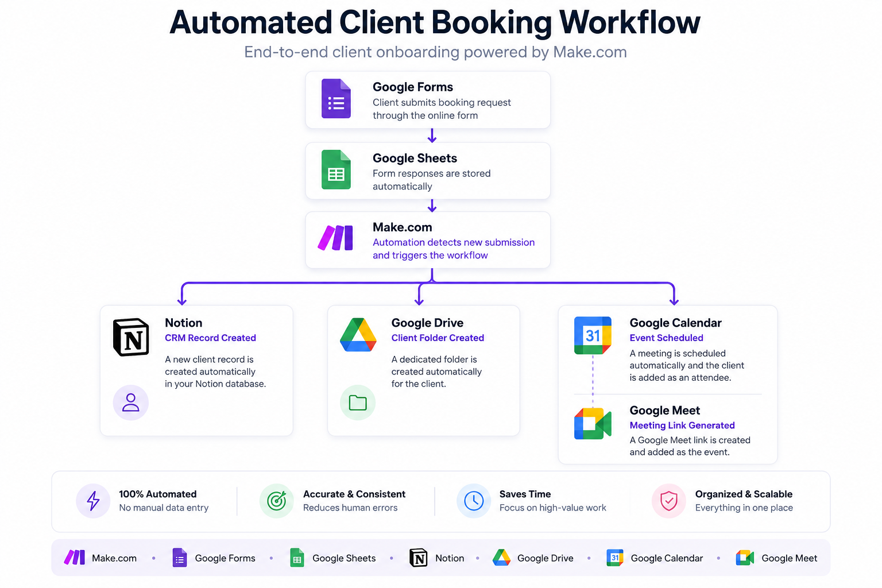
Task: Click the Google Drive icon in footer bar
Action: (x=502, y=558)
